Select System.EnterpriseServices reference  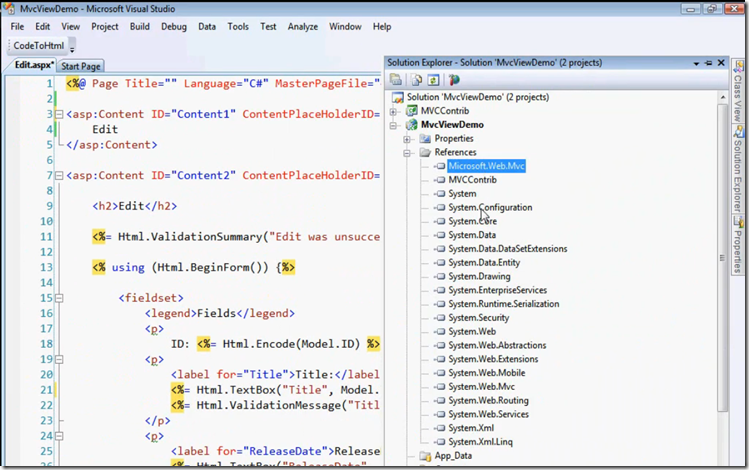497,290
